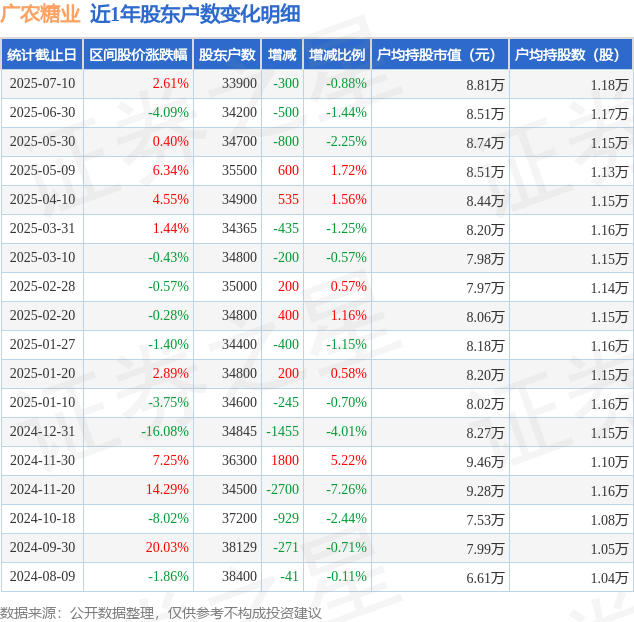
Task: Click the date cell 2024-11-30
Action: [42, 460]
